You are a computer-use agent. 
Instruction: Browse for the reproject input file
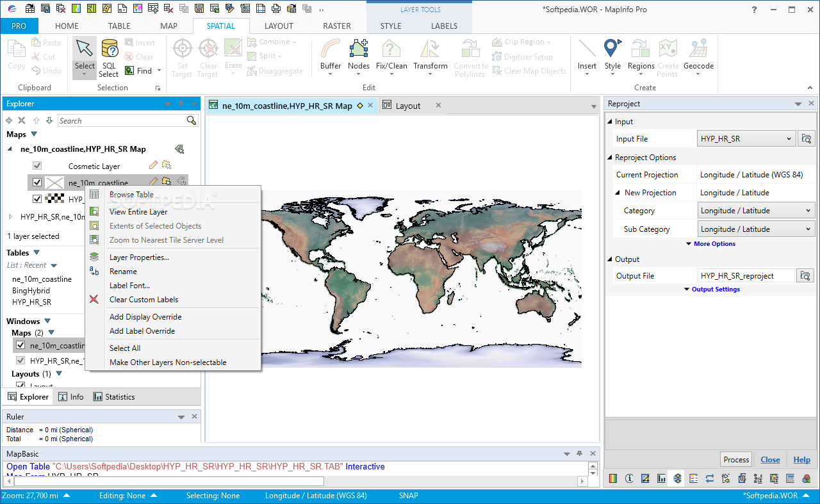click(805, 138)
